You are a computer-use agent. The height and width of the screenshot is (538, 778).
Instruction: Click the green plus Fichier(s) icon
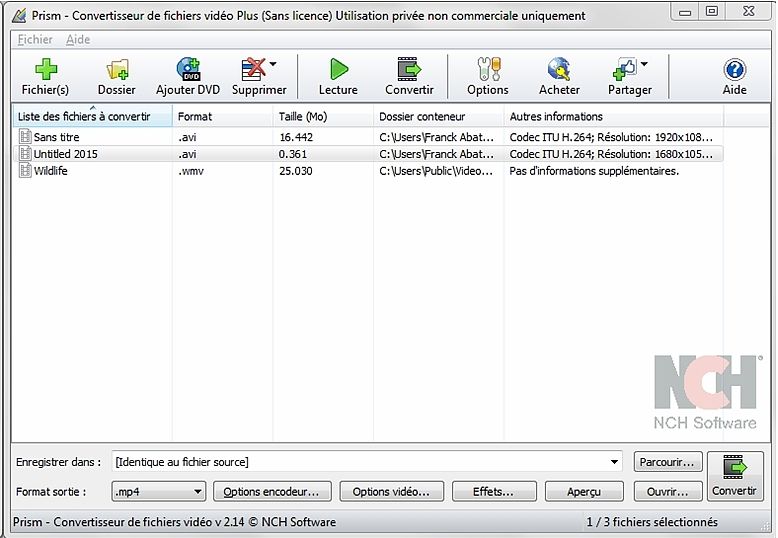(45, 70)
